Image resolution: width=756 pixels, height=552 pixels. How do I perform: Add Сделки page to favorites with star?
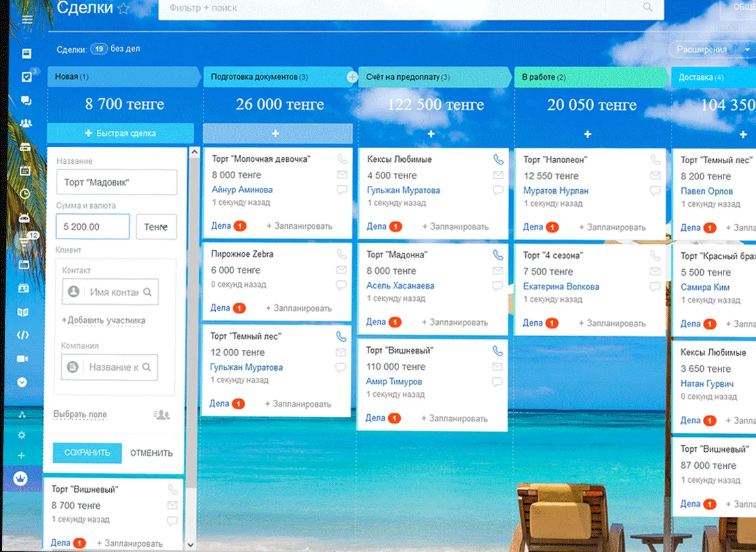pyautogui.click(x=124, y=9)
